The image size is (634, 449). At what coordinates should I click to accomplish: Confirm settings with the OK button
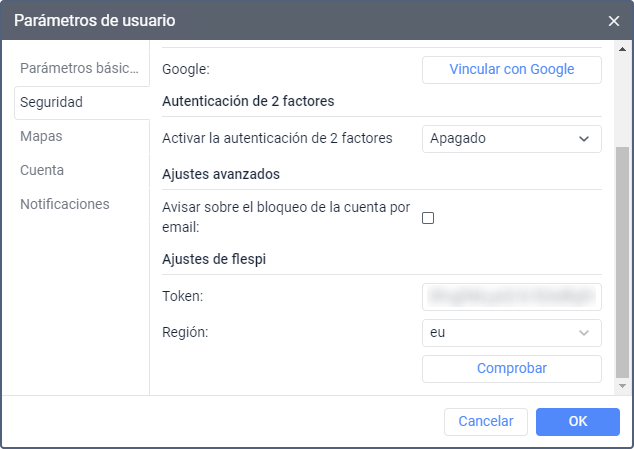[577, 421]
